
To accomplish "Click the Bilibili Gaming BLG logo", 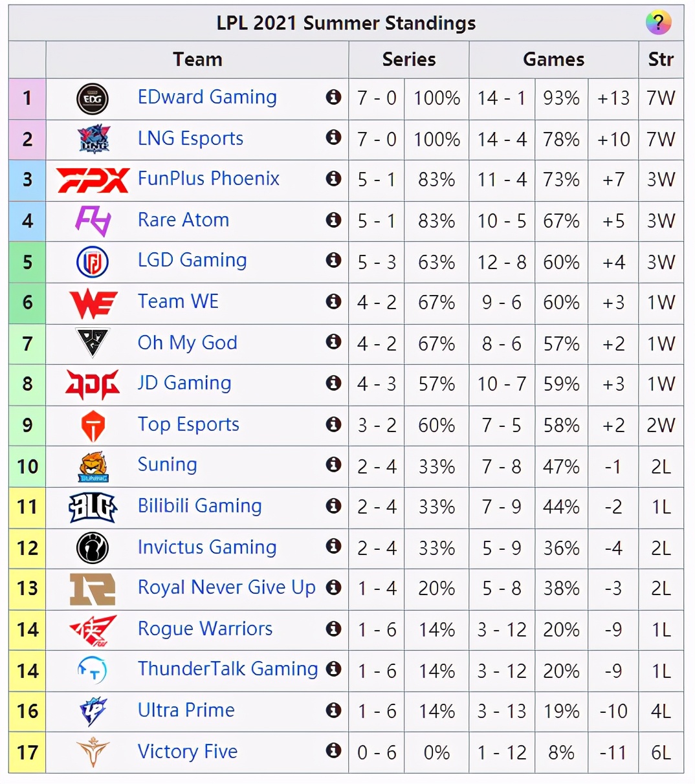I will coord(93,507).
